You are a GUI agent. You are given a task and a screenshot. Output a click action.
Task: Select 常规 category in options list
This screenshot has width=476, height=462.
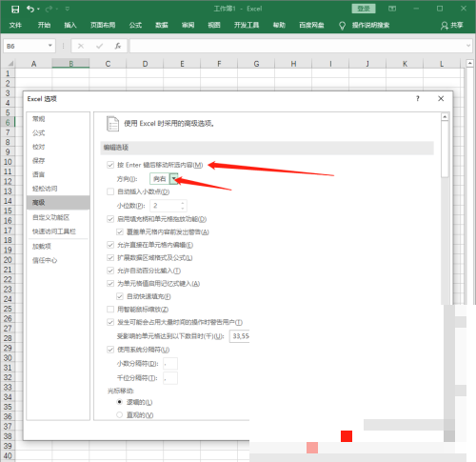click(x=39, y=119)
